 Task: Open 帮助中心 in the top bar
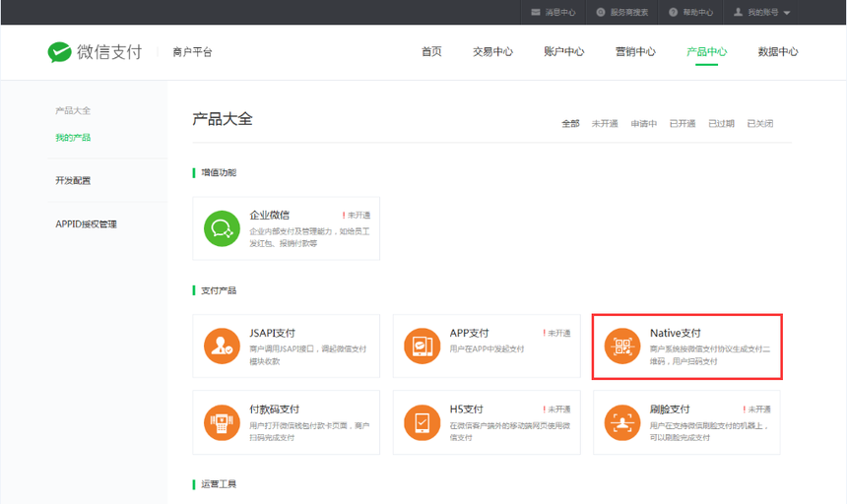pos(690,12)
